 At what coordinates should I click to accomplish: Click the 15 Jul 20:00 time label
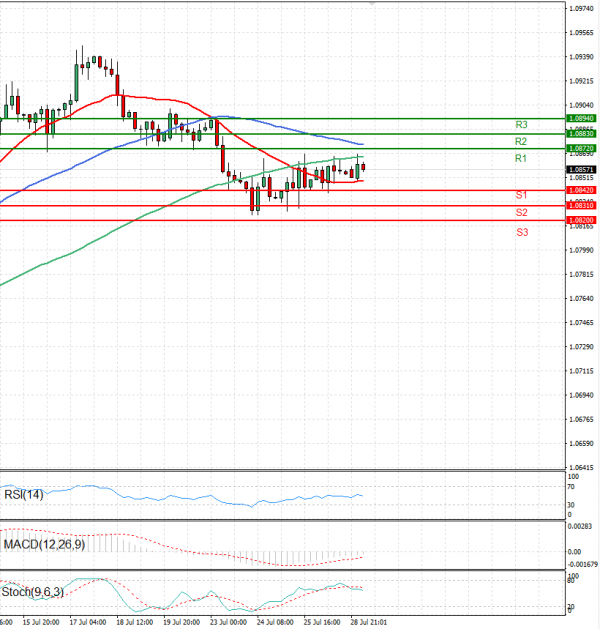[41, 622]
